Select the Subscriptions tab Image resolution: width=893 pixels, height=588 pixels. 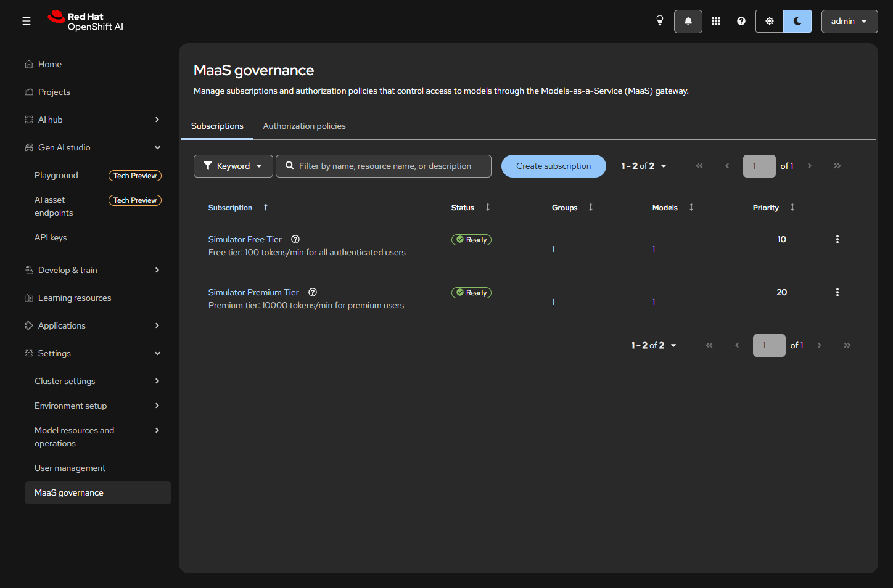pos(217,126)
